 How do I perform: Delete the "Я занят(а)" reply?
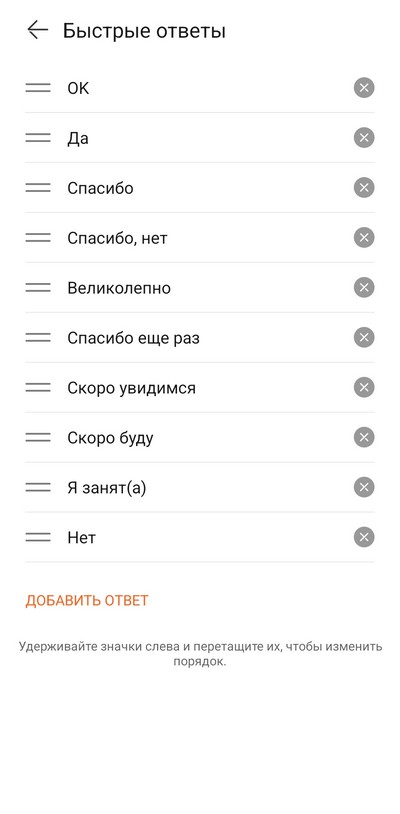coord(364,487)
